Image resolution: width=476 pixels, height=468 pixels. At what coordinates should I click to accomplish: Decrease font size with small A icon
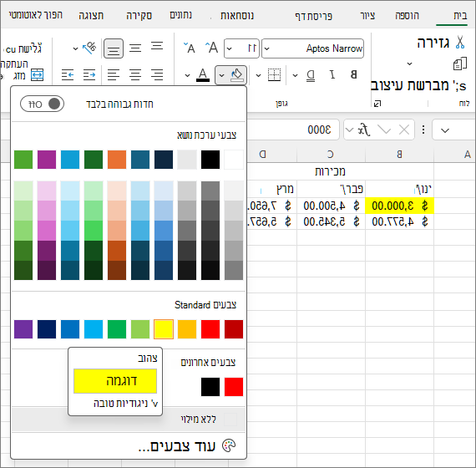(x=190, y=48)
